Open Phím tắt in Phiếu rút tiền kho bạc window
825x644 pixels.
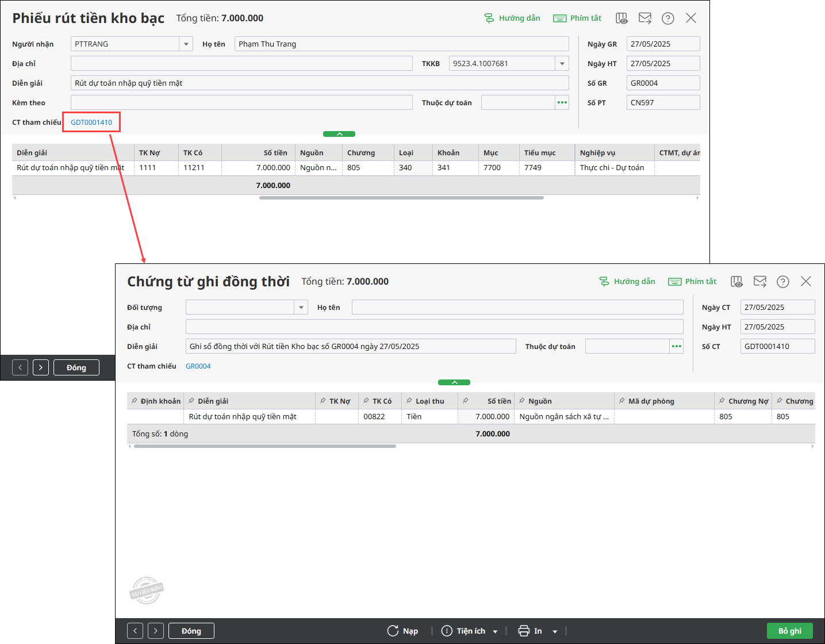(577, 18)
